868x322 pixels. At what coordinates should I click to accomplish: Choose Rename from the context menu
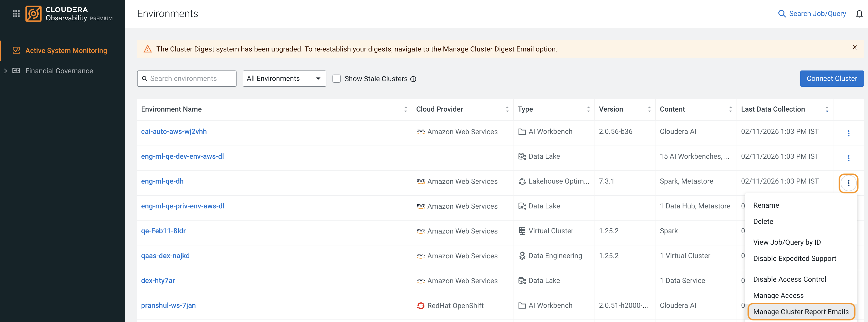coord(766,205)
